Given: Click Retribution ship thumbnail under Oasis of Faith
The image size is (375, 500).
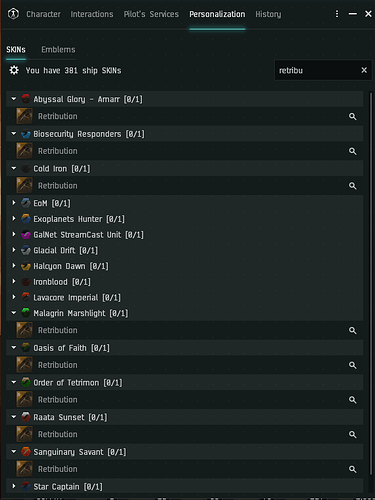Looking at the screenshot, I should pyautogui.click(x=24, y=365).
